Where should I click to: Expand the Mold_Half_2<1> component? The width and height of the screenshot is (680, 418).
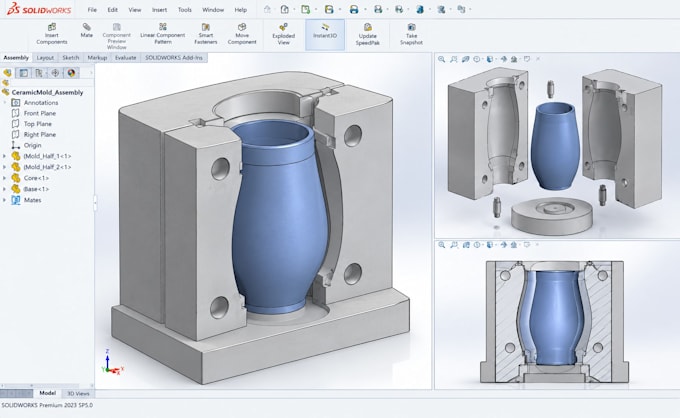[5, 167]
